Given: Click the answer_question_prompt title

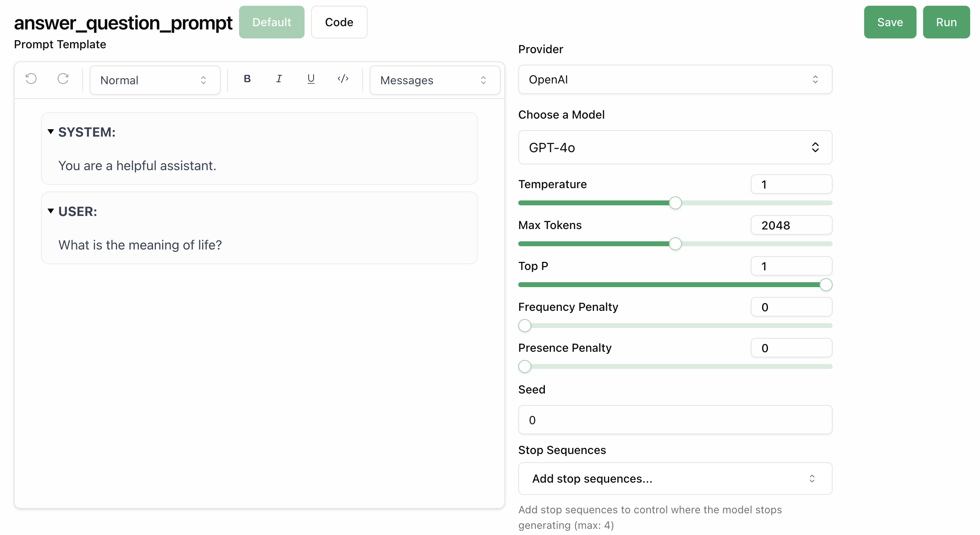Looking at the screenshot, I should [123, 23].
